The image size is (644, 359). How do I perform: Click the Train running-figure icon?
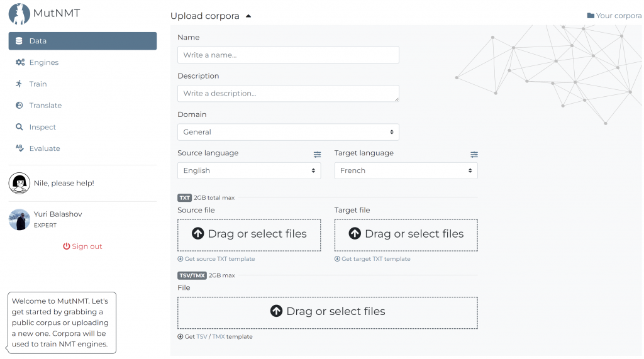click(x=19, y=84)
